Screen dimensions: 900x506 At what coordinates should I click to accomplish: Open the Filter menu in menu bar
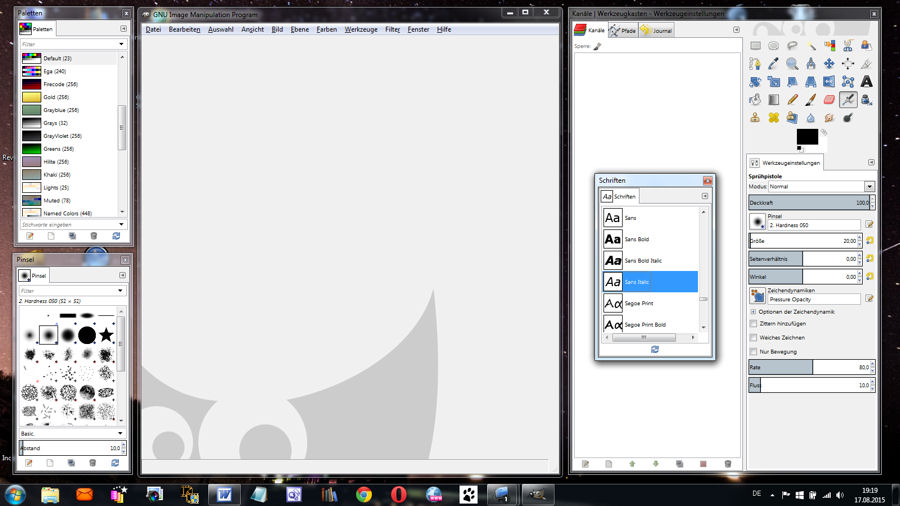393,29
